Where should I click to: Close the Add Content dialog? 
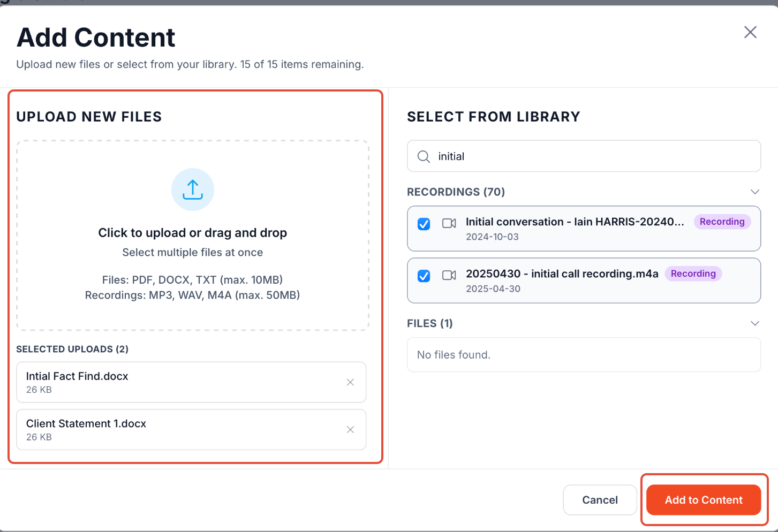pos(750,32)
